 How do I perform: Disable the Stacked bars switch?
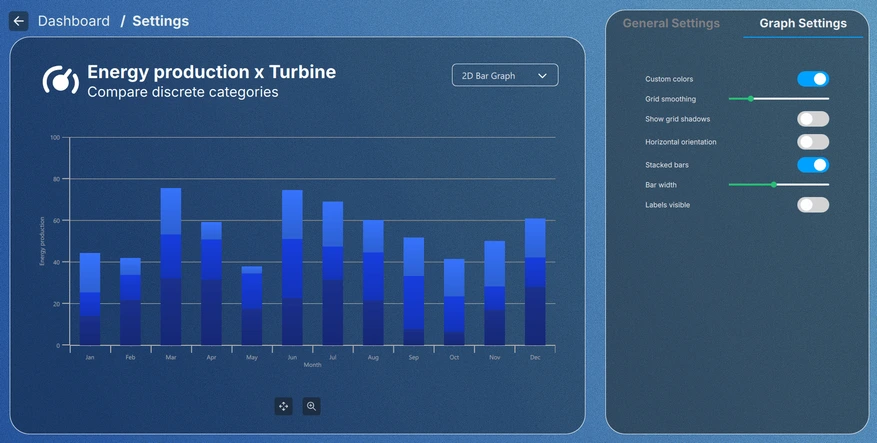812,165
